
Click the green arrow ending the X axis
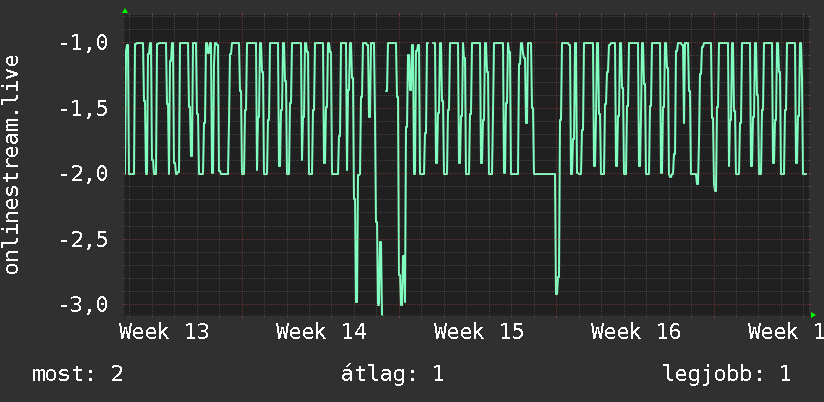(x=813, y=315)
